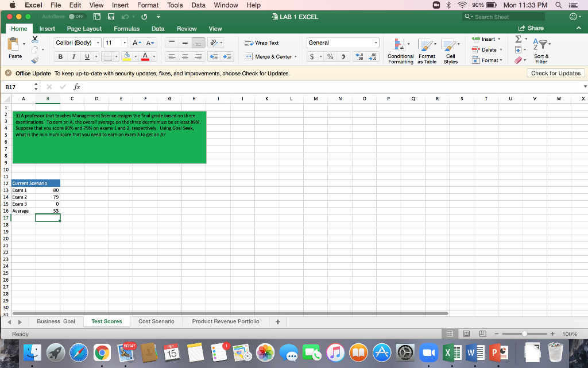Viewport: 588px width, 368px height.
Task: Open the Data ribbon tab
Action: click(x=158, y=29)
